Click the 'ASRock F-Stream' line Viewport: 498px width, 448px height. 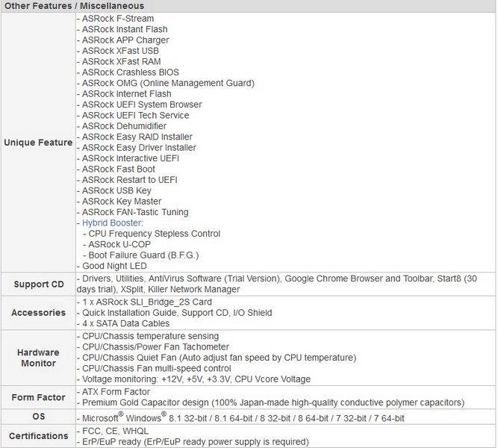115,19
